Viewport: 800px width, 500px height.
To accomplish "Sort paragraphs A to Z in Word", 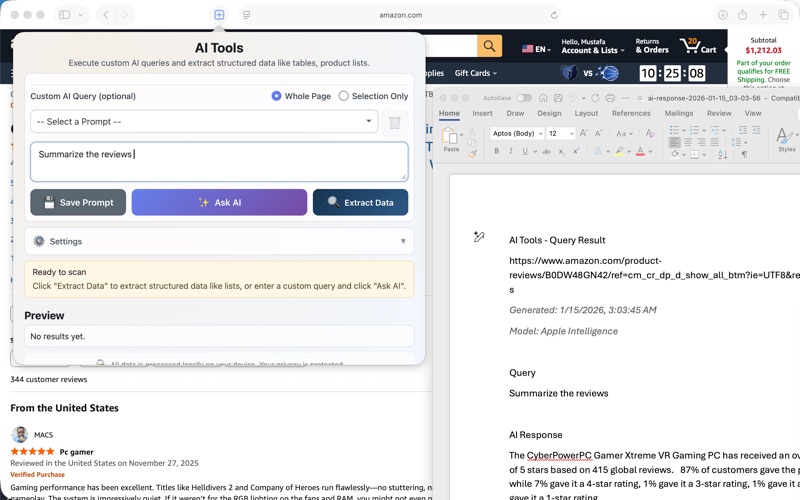I will click(722, 154).
